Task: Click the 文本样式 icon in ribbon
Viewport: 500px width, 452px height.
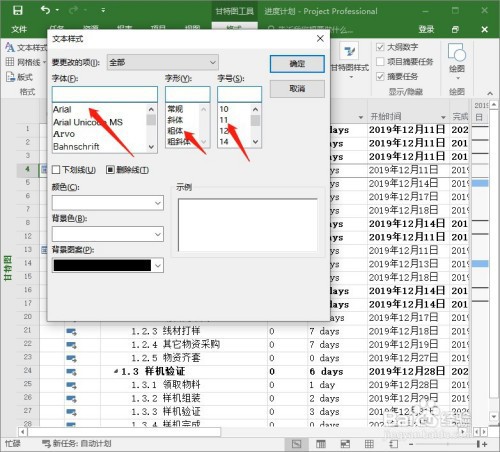Action: coord(10,48)
